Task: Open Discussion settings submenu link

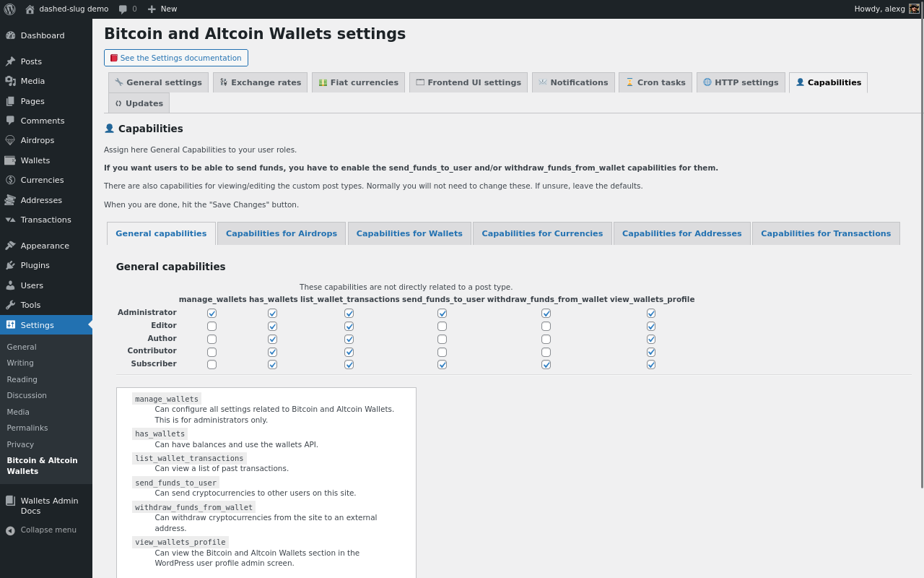Action: (27, 395)
